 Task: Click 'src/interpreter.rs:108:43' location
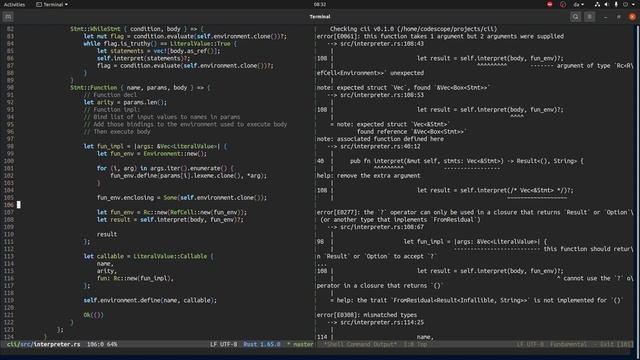[x=382, y=44]
